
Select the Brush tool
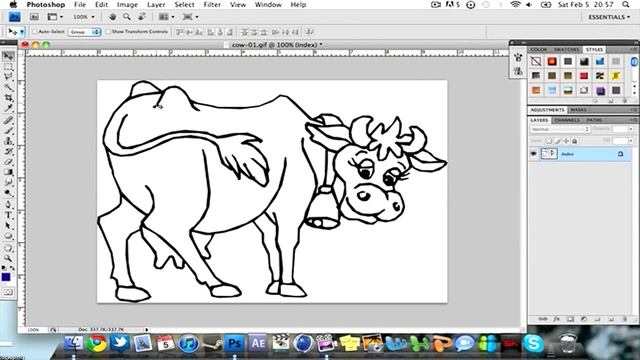click(x=8, y=131)
